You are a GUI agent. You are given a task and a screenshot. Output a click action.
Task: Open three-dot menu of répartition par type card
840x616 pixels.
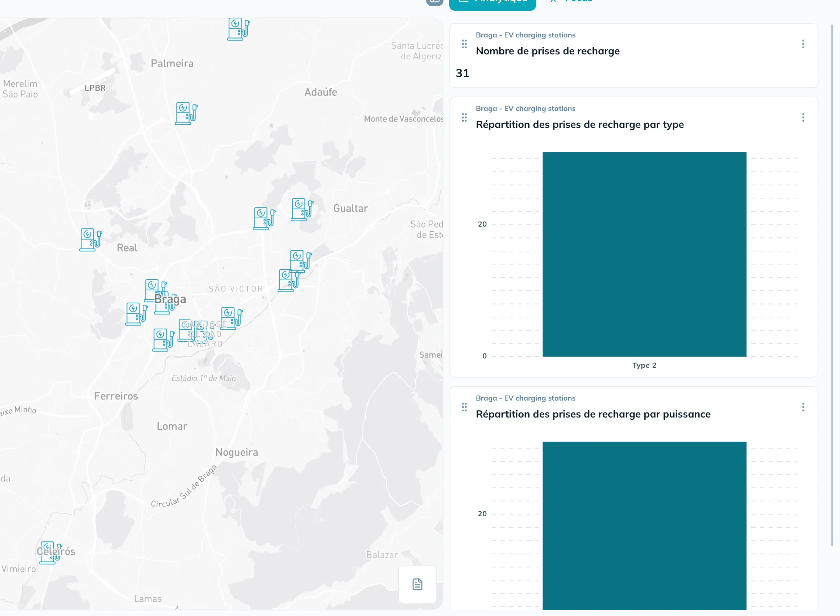tap(803, 117)
